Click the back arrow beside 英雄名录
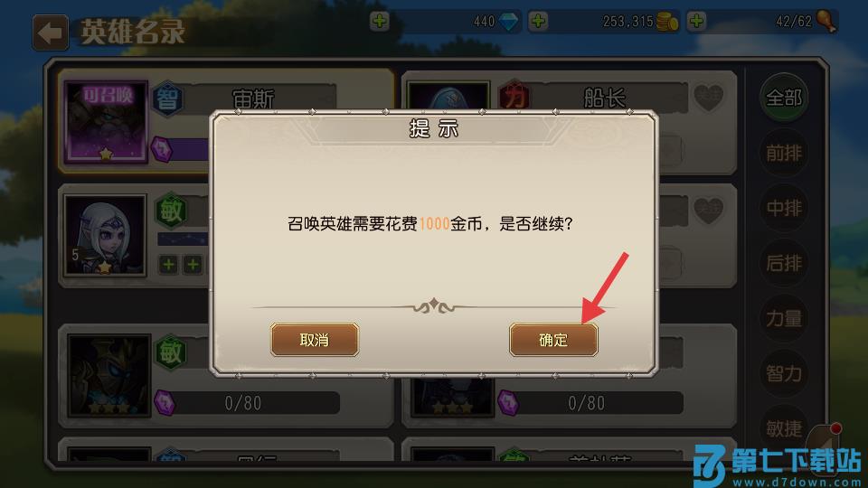868x488 pixels. (x=51, y=33)
